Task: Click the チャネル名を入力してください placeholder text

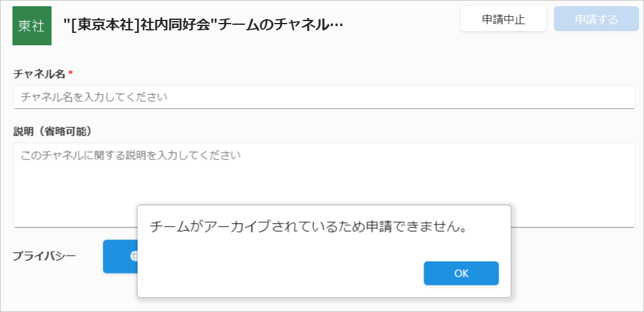Action: (x=94, y=97)
